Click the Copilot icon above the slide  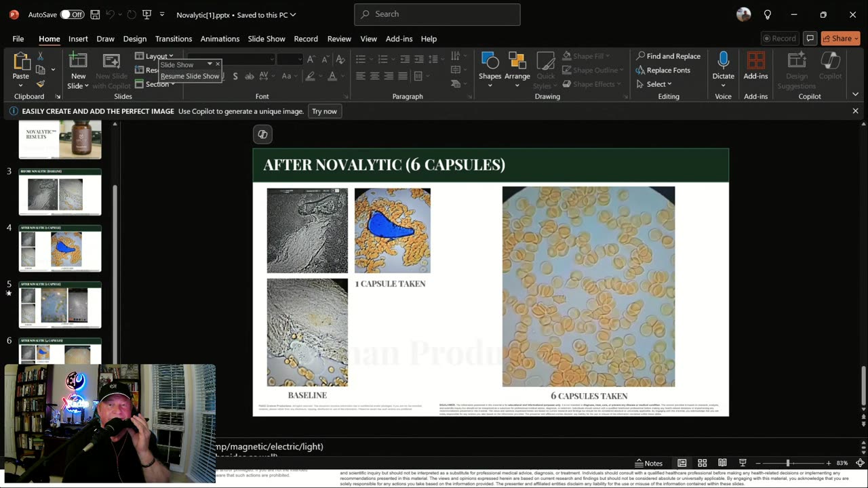pyautogui.click(x=262, y=134)
